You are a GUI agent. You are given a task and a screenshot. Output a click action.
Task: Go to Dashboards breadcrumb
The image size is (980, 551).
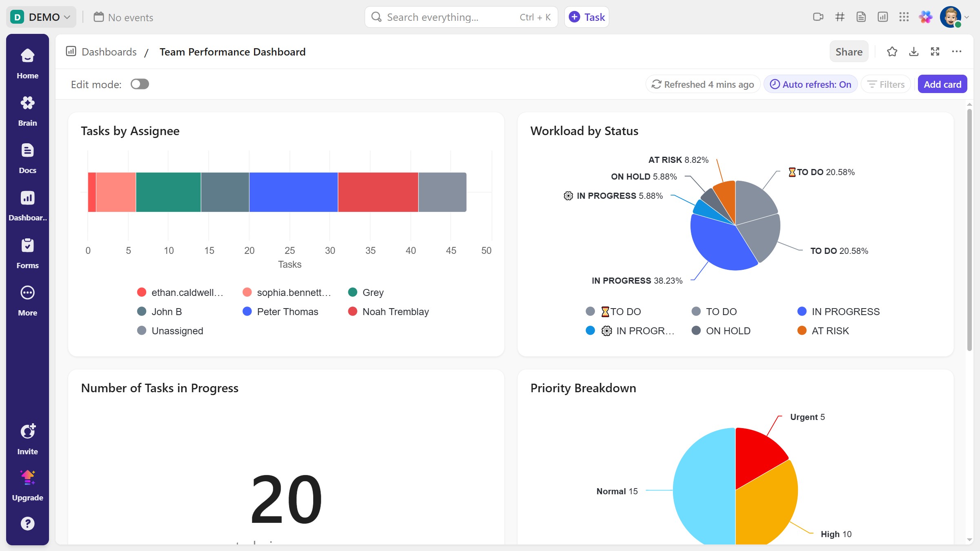[x=109, y=52]
